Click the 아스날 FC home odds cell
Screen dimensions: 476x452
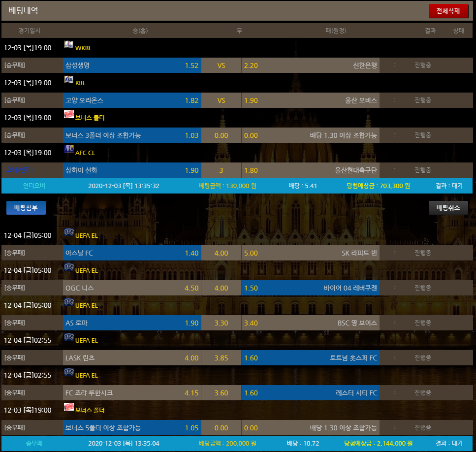tap(131, 253)
